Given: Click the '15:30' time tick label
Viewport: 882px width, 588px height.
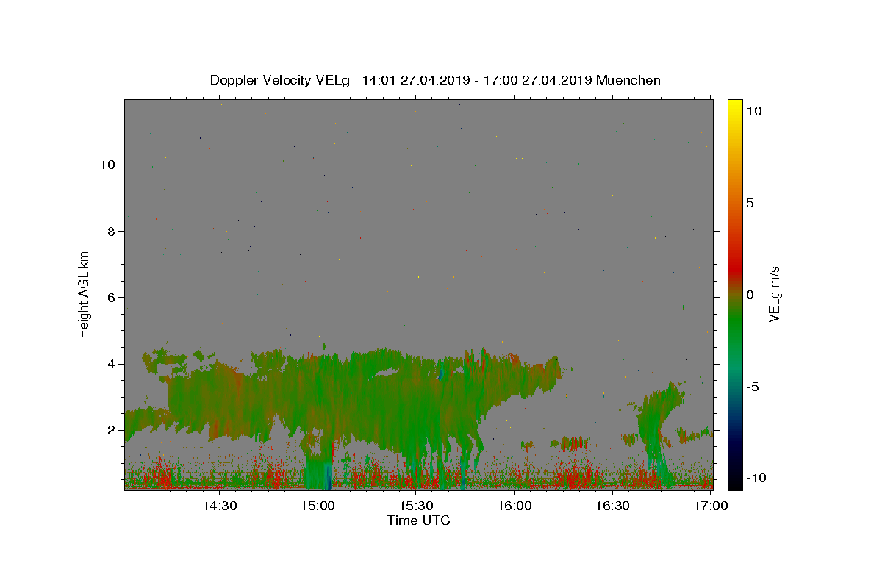Looking at the screenshot, I should coord(416,506).
